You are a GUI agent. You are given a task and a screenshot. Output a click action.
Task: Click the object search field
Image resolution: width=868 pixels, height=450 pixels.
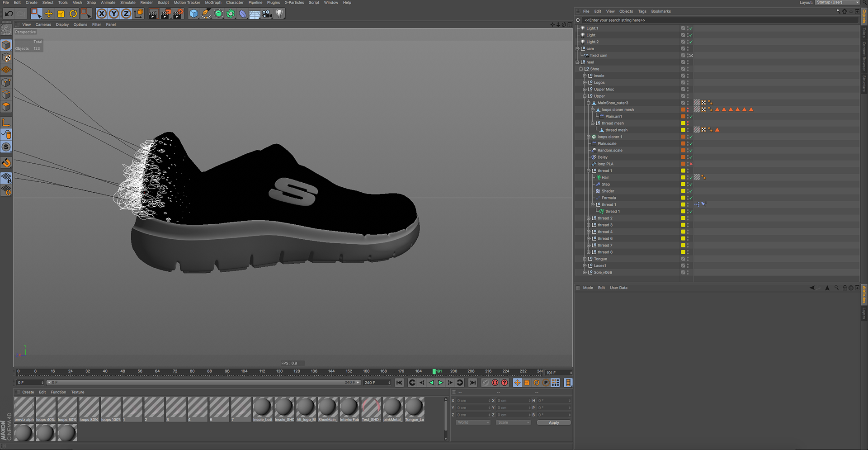coord(720,20)
